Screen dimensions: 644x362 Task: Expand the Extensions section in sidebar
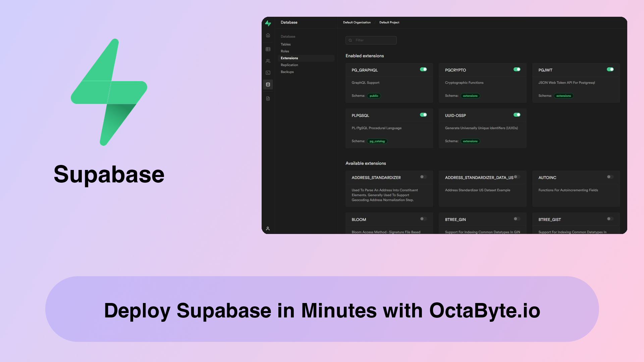tap(289, 58)
